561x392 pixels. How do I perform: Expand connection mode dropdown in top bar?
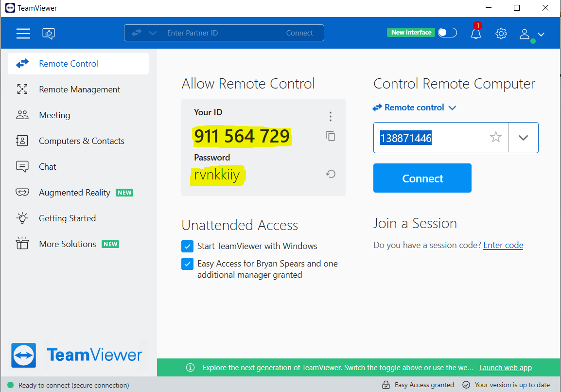pos(153,33)
